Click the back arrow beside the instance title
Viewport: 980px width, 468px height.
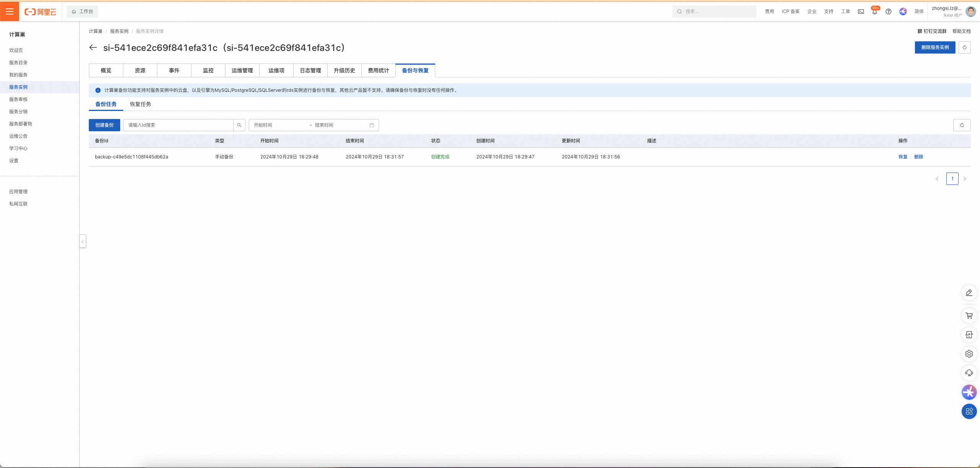[93, 47]
